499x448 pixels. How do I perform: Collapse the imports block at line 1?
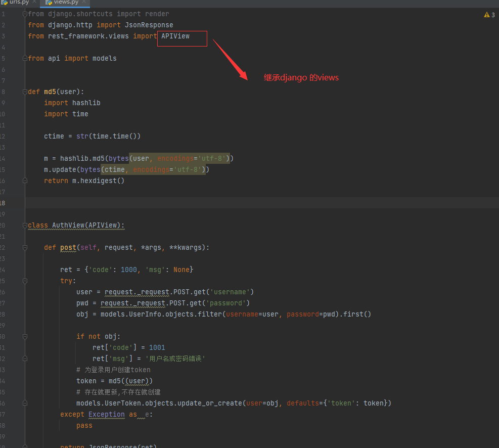[x=25, y=14]
